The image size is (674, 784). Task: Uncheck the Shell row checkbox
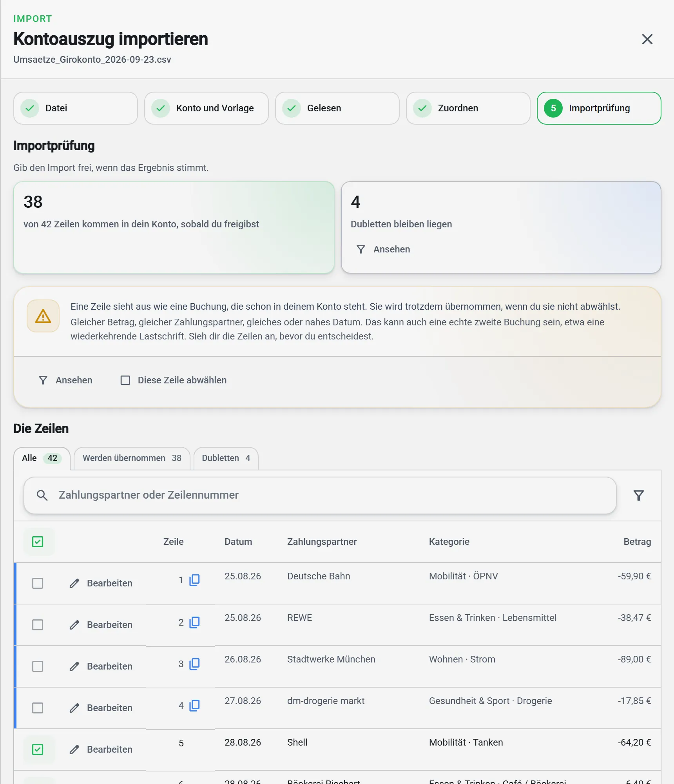tap(38, 750)
